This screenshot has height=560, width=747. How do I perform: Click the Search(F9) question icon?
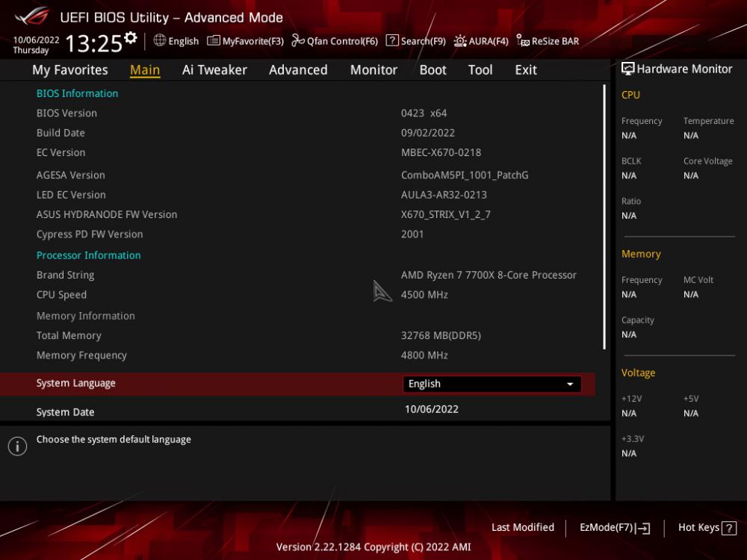(392, 40)
